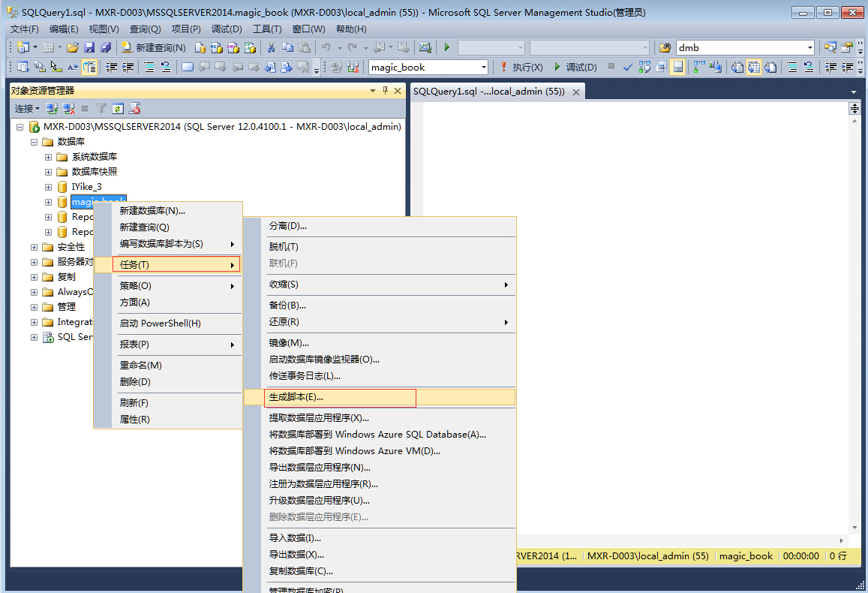
Task: Collapse the MXR-D003 server node
Action: pyautogui.click(x=20, y=127)
